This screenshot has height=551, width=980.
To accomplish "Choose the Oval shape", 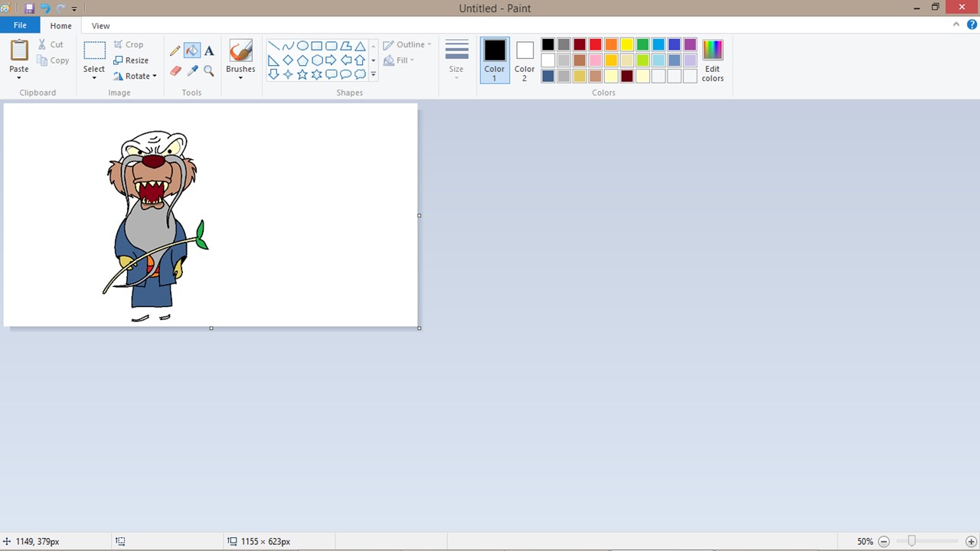I will coord(302,46).
